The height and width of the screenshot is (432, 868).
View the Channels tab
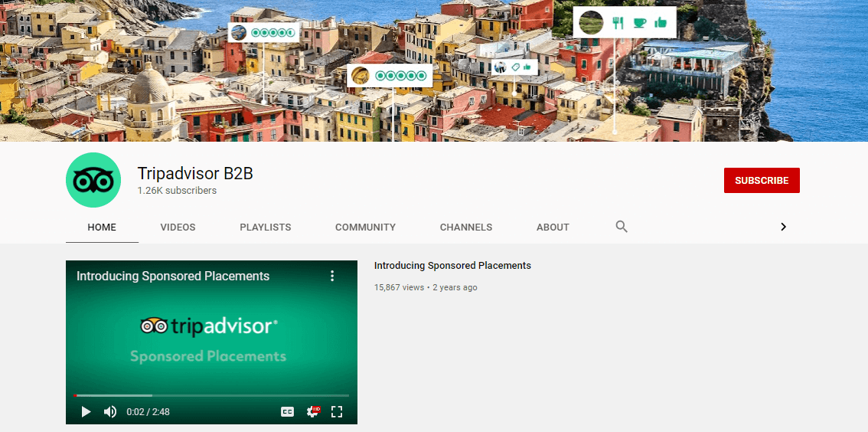point(465,227)
